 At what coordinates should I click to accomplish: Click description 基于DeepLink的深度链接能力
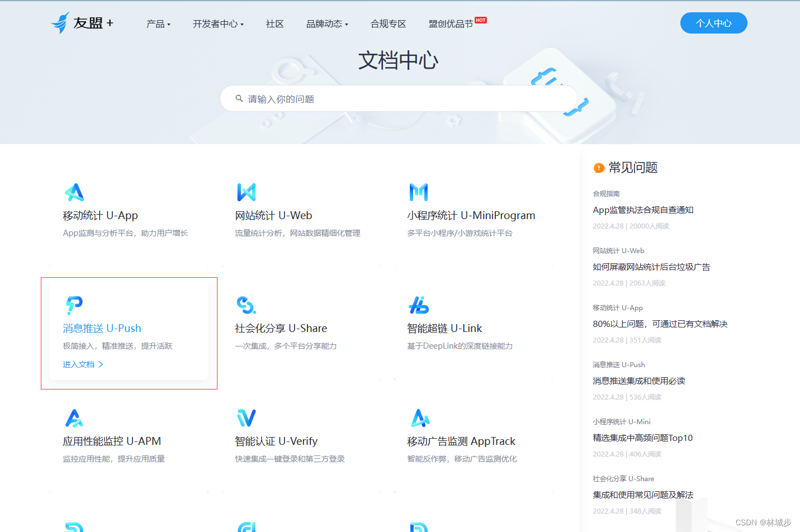460,346
